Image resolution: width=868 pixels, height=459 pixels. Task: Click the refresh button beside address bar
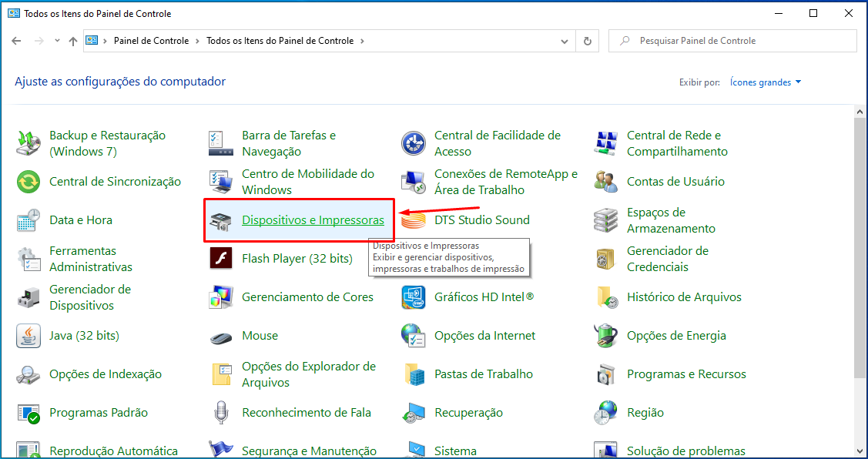tap(588, 41)
